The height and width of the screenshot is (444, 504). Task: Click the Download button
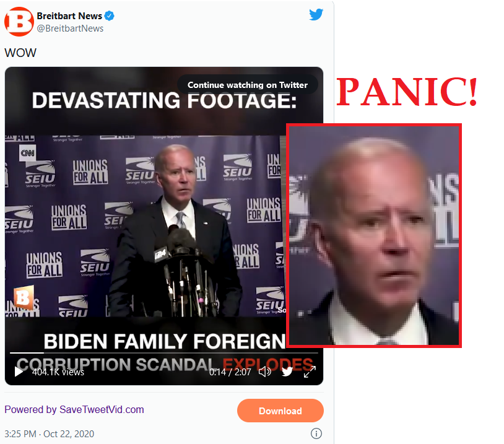click(280, 411)
